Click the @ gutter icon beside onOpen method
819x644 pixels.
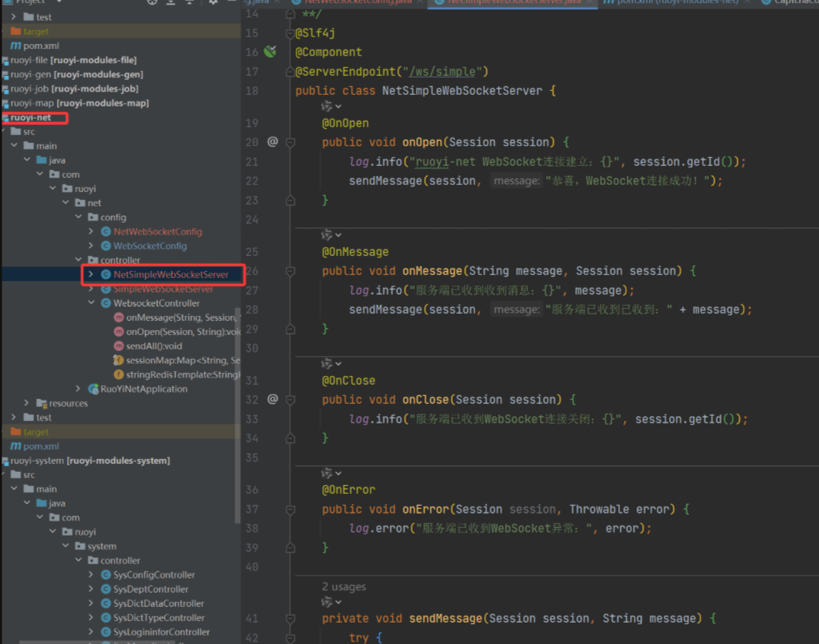[273, 142]
